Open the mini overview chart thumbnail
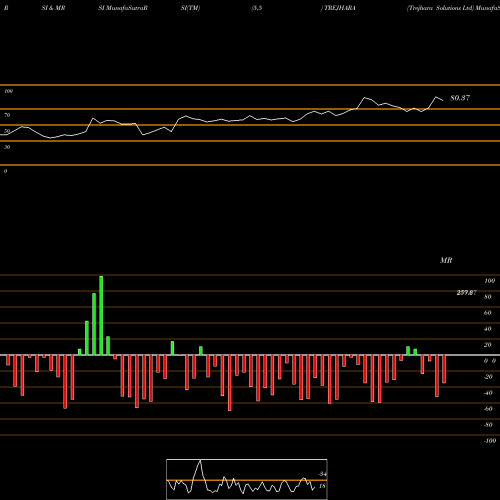Screen dimensions: 500x500 coord(247,479)
